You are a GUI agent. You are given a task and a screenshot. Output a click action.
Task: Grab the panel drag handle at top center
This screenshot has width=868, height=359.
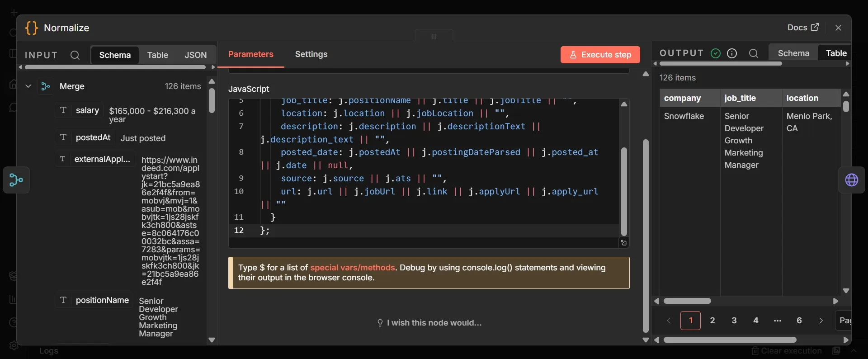[x=434, y=37]
